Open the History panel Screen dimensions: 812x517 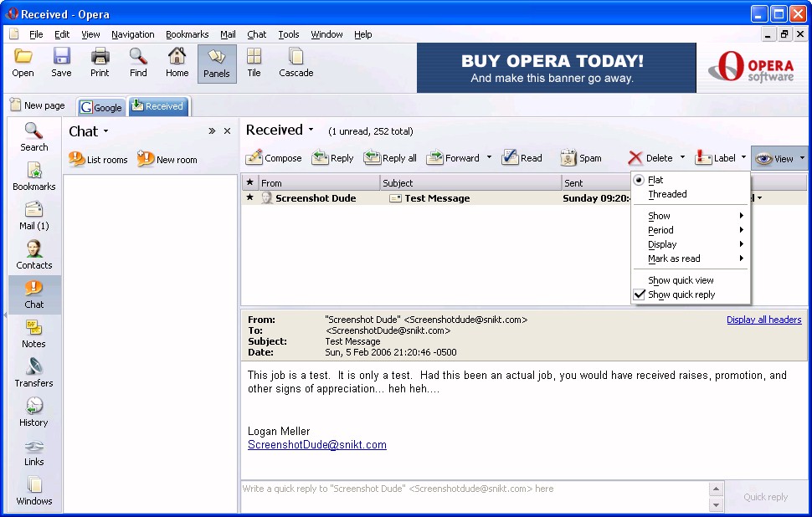click(33, 412)
